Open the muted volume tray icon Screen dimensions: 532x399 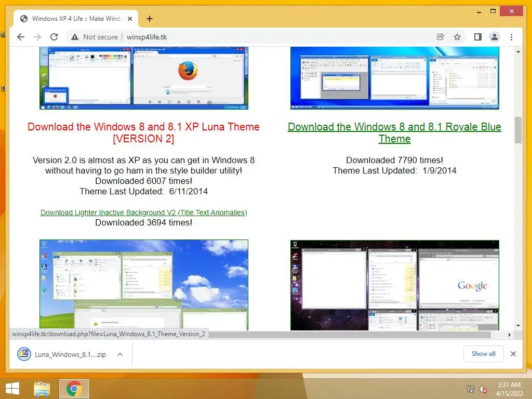point(483,389)
